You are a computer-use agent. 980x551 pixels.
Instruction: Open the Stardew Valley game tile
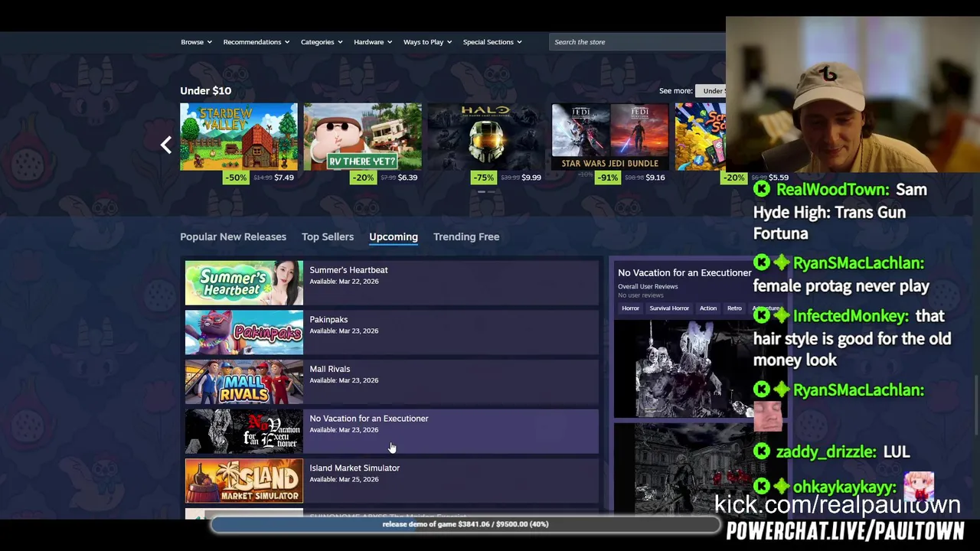coord(239,136)
